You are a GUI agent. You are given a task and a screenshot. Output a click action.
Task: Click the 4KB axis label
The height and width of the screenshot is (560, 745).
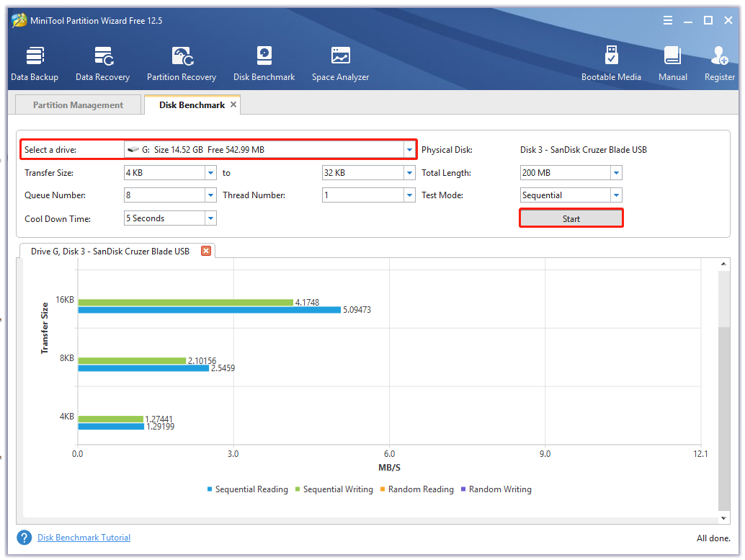[66, 417]
